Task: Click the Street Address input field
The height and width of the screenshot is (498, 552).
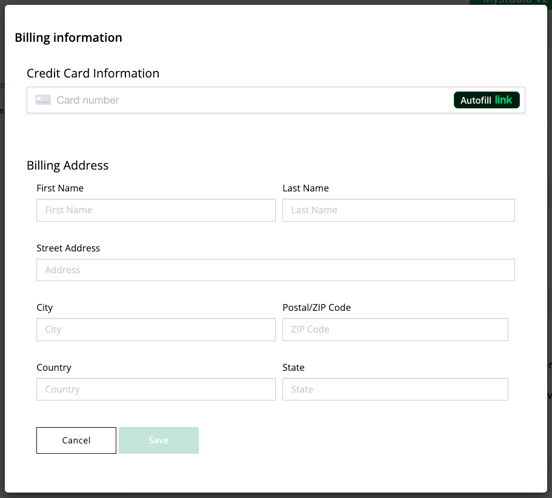Action: (275, 270)
